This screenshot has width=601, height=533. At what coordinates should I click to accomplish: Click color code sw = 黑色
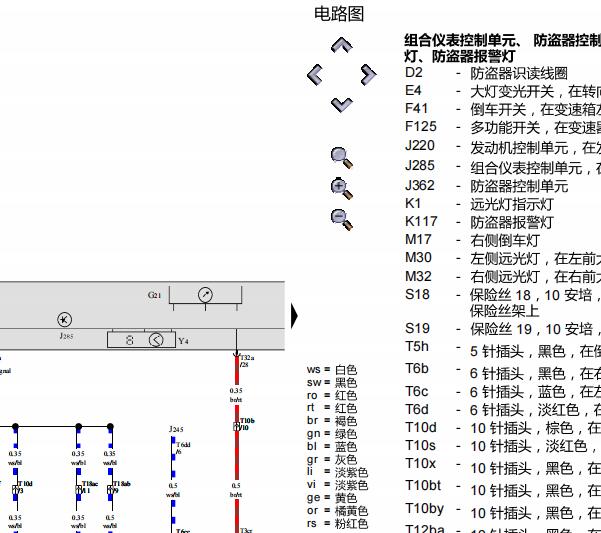332,382
